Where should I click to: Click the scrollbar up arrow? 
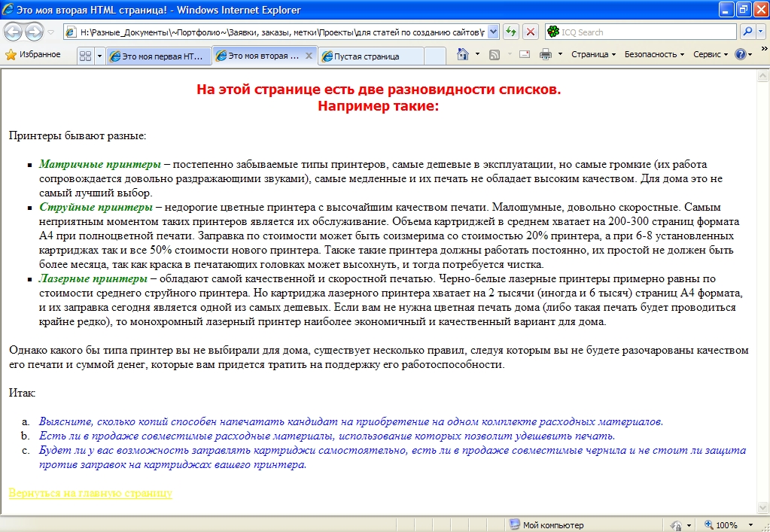click(763, 75)
